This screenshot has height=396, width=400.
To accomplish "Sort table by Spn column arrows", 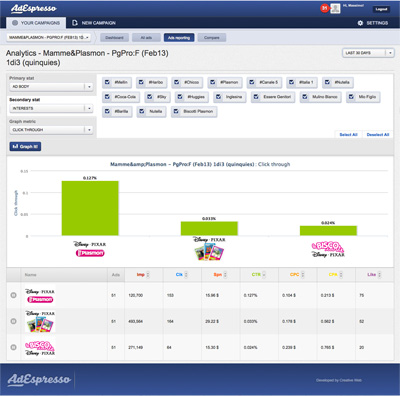I will (225, 275).
